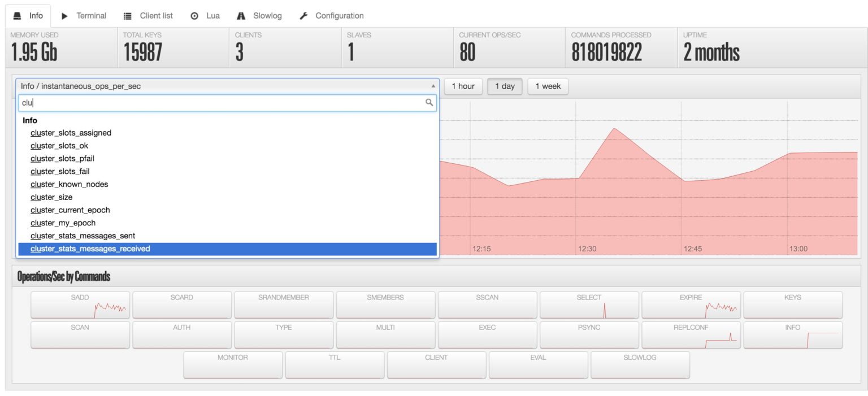
Task: Select the 1 day range
Action: 505,86
